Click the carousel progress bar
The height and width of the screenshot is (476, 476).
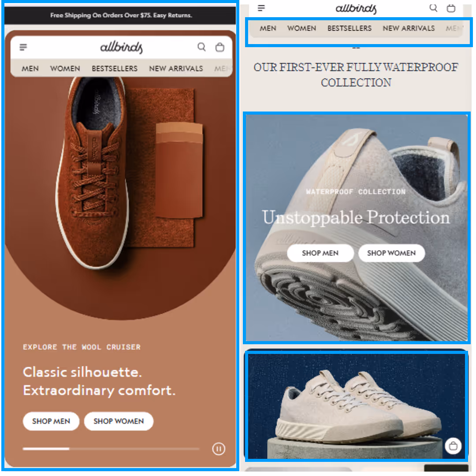point(111,449)
